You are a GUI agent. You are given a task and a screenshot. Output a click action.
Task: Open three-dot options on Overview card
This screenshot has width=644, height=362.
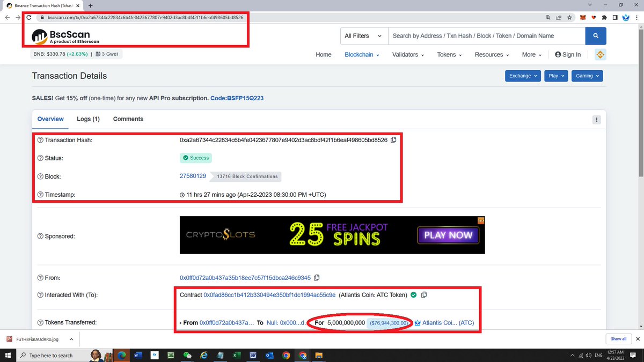[x=596, y=120]
